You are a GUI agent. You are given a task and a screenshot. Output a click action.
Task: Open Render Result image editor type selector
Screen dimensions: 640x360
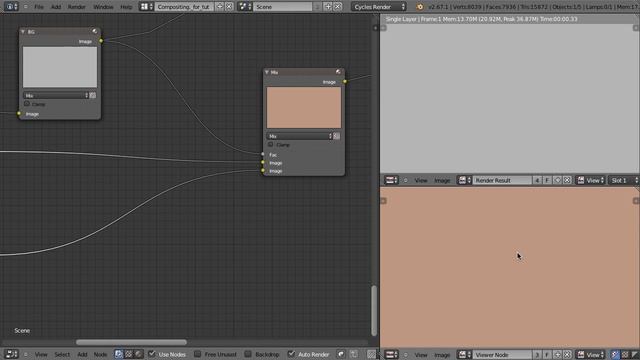[x=391, y=180]
